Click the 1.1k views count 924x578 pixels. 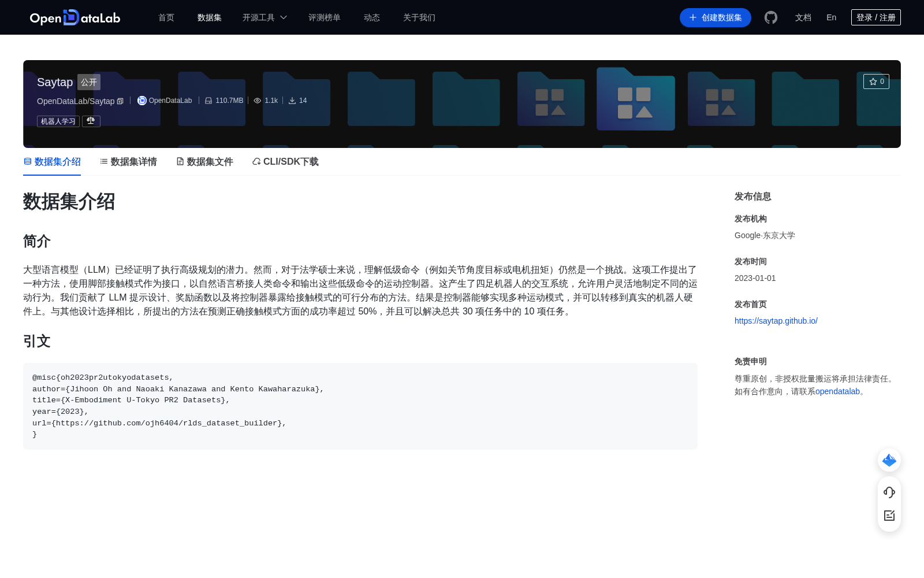click(271, 101)
